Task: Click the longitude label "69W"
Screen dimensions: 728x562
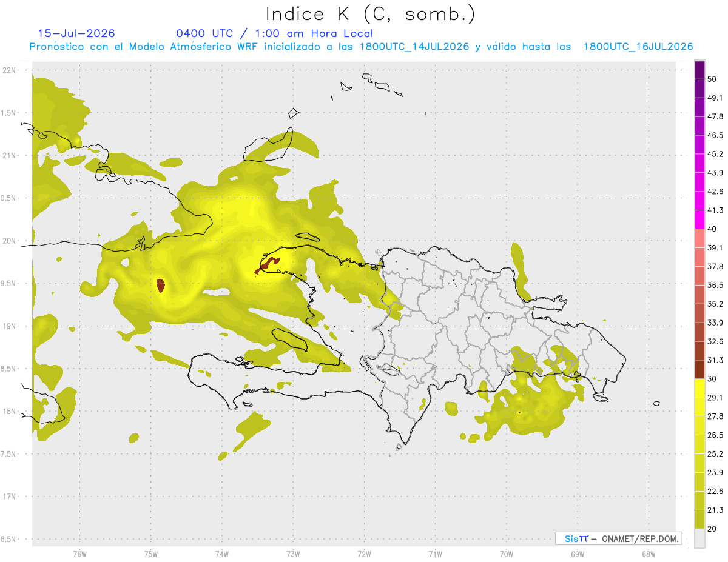Action: 577,554
